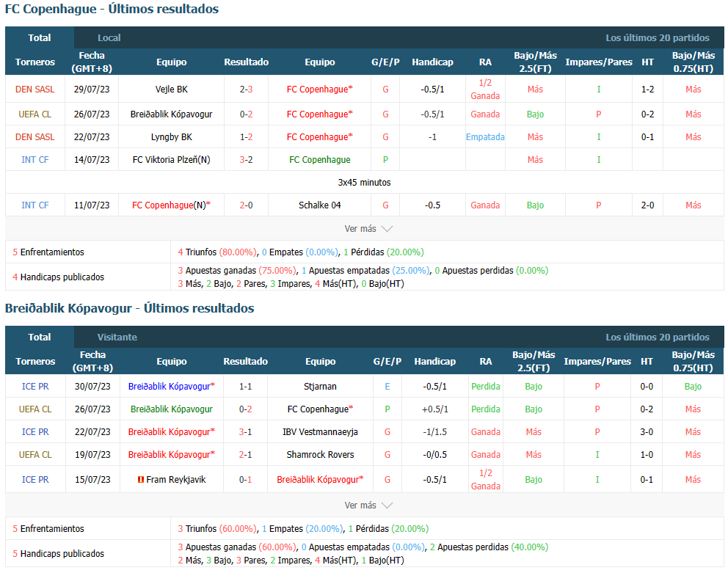
Task: Open Vejle BK team link
Action: click(x=171, y=90)
